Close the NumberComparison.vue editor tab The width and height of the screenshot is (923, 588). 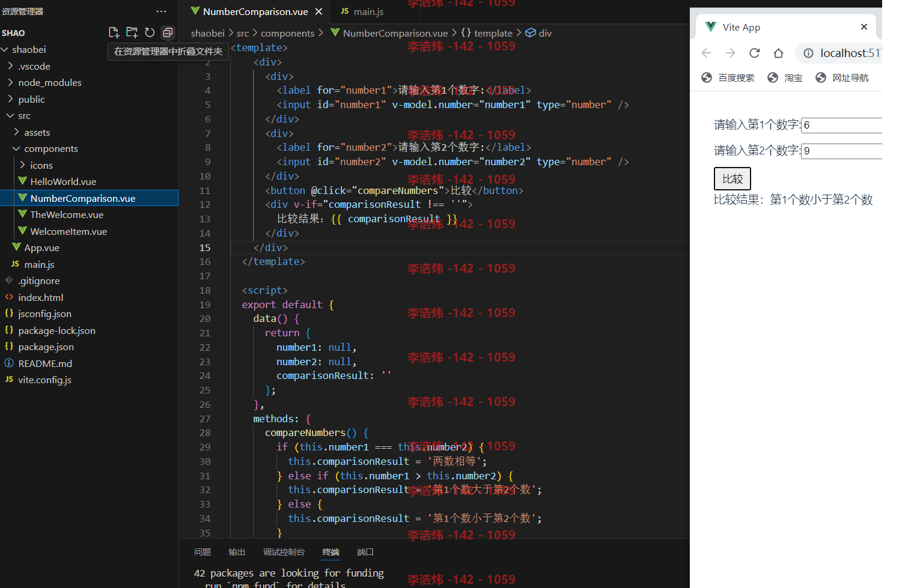pos(318,11)
